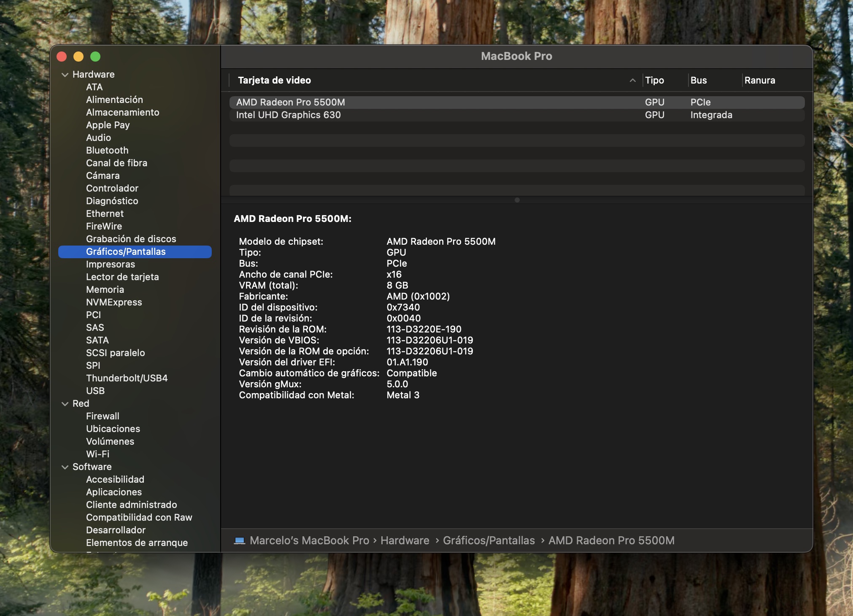
Task: Click the sort arrow in the Tarjeta de video header
Action: (632, 80)
